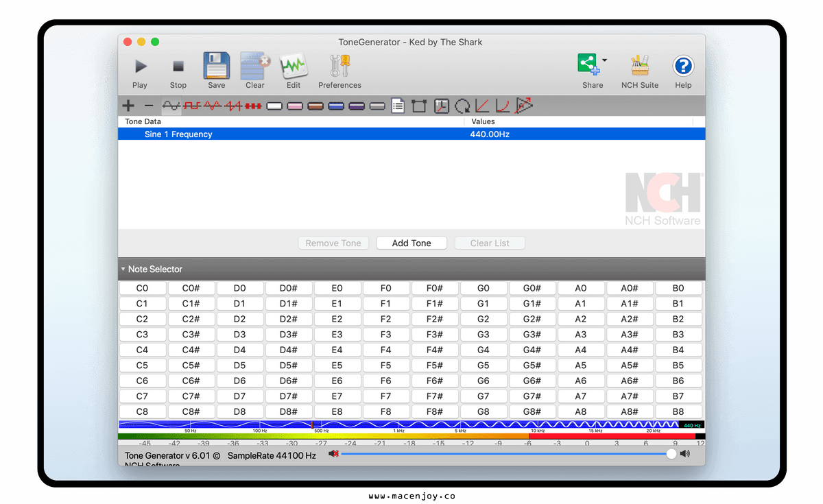Image resolution: width=823 pixels, height=504 pixels.
Task: Select the square waveform icon
Action: coord(192,106)
